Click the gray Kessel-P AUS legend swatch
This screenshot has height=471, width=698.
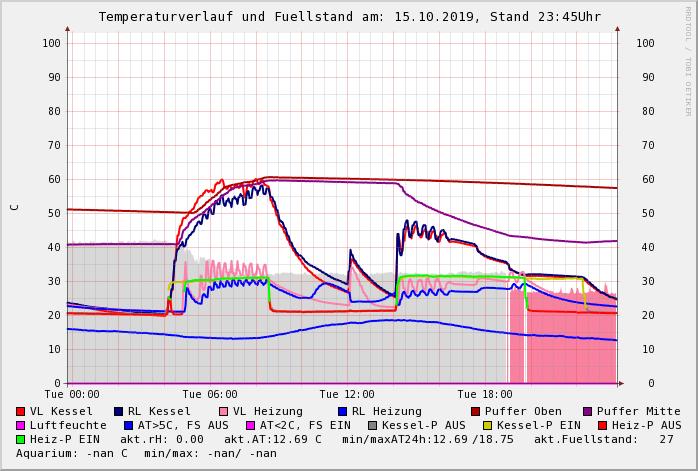coord(373,425)
